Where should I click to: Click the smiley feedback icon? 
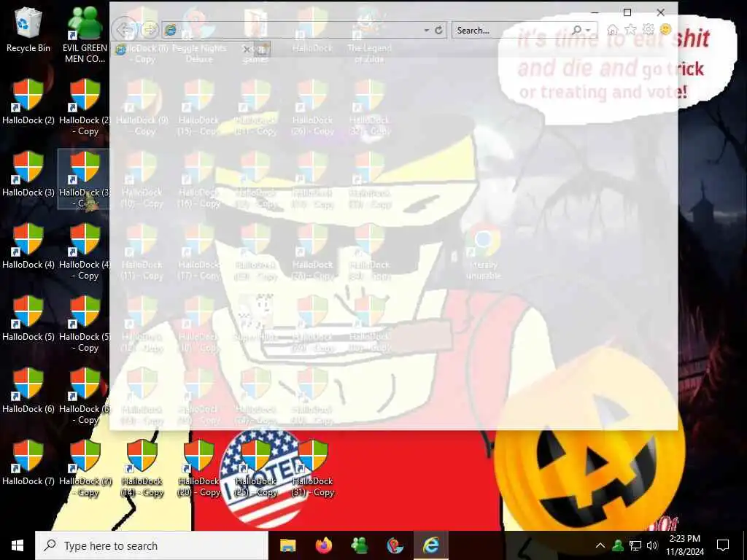point(665,30)
